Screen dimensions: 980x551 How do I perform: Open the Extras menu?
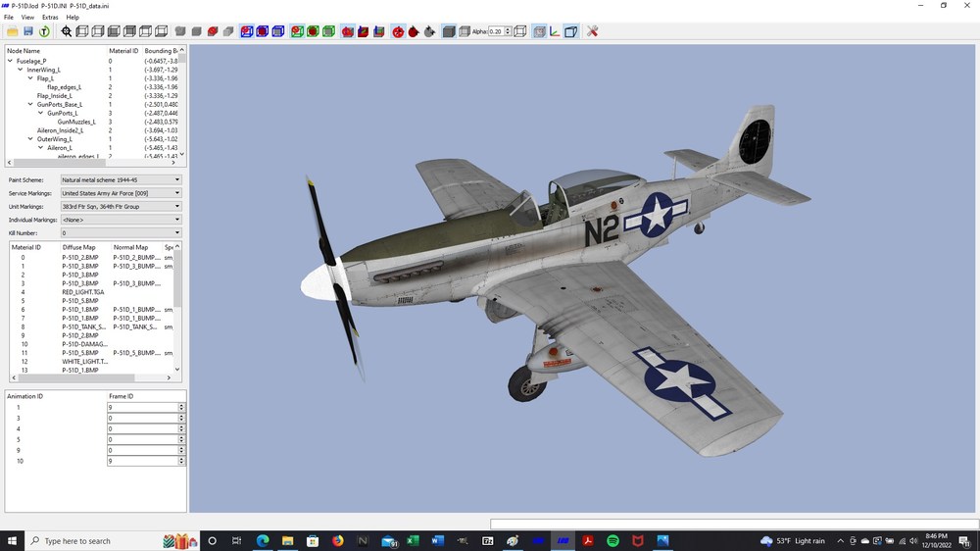pyautogui.click(x=50, y=18)
